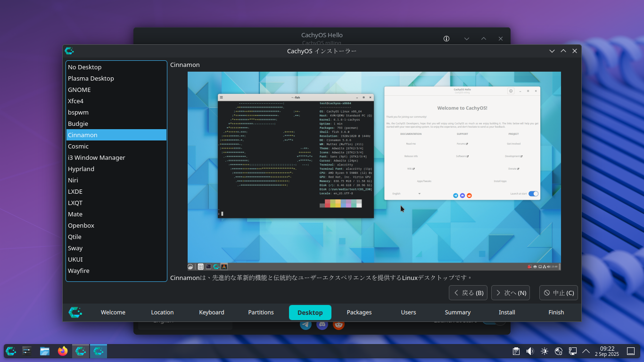Viewport: 644px width, 362px height.
Task: Open the About info icon in CachyOS Hello
Action: click(446, 39)
